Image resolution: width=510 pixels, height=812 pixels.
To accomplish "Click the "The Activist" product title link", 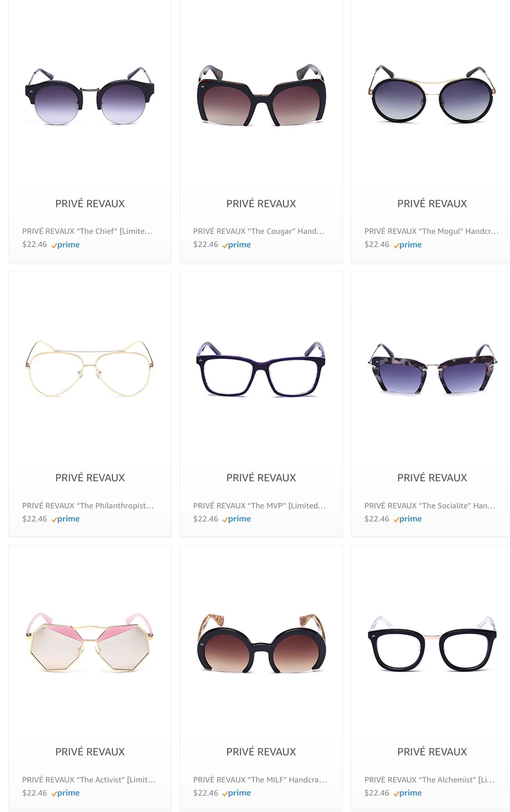I will tap(89, 780).
